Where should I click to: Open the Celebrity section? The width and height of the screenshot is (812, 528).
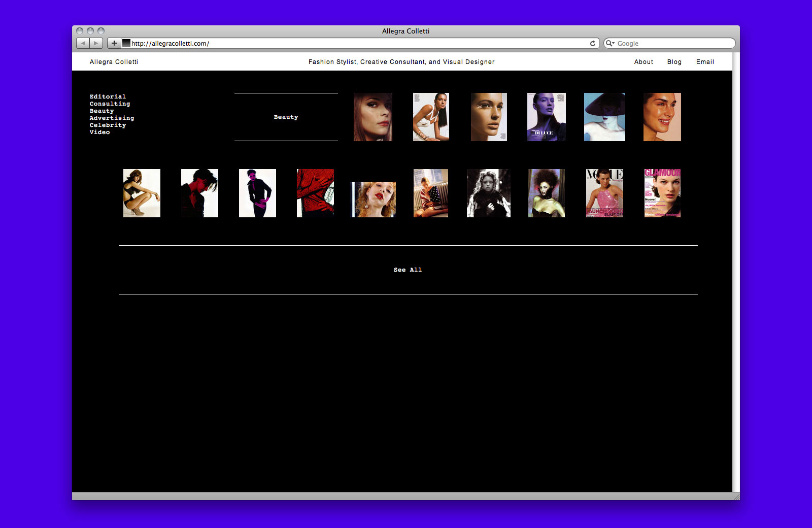point(108,125)
